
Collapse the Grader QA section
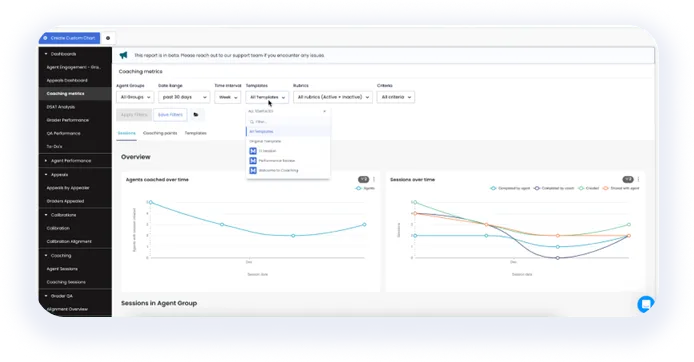tap(46, 296)
